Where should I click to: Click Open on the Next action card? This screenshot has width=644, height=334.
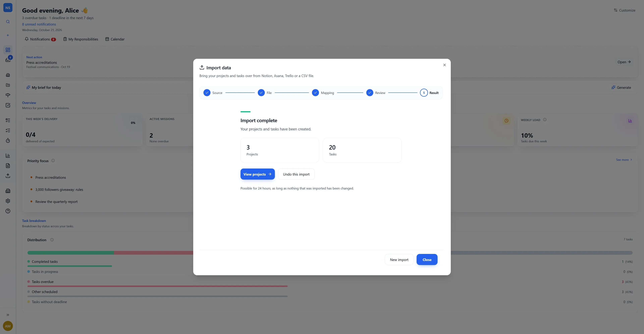(x=624, y=62)
